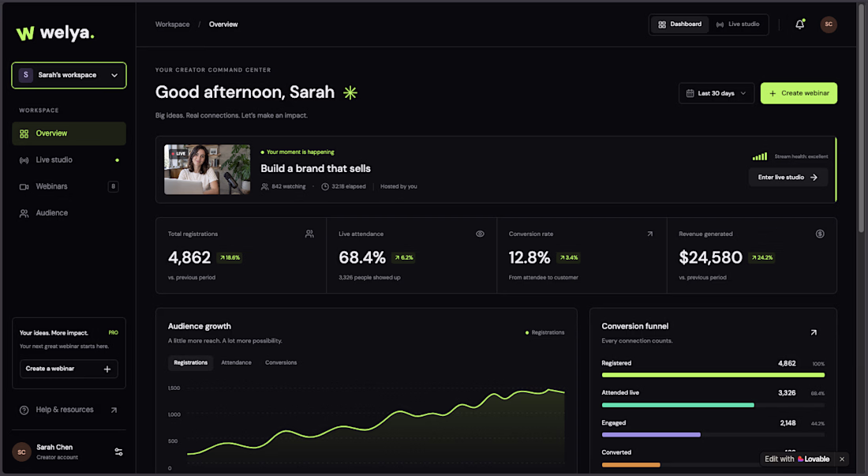The height and width of the screenshot is (476, 868).
Task: Click the green Create webinar button
Action: pos(799,93)
